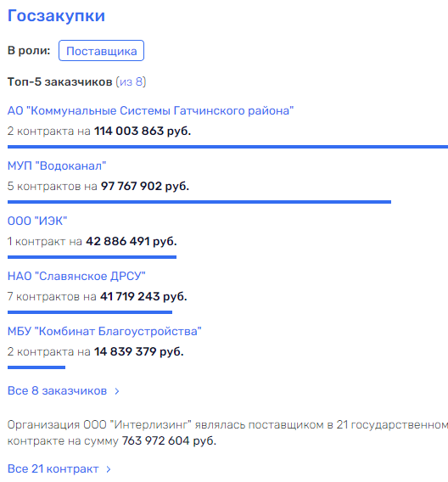Click the bar under ООО "ИЭК" amount

coord(92,257)
